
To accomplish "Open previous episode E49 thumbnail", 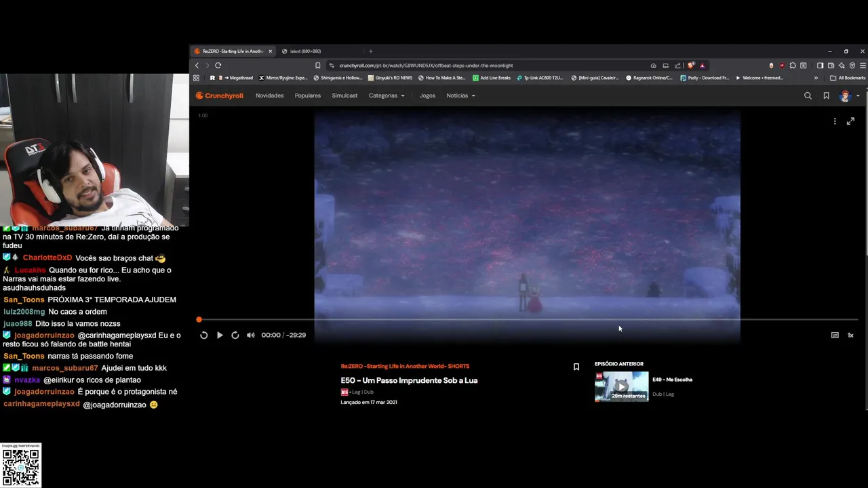I will pos(622,386).
